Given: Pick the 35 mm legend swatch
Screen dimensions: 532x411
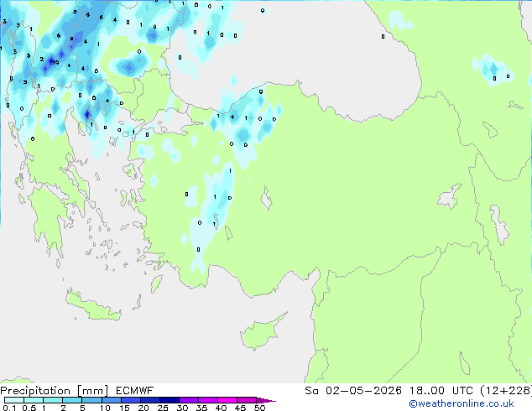Looking at the screenshot, I should coord(208,400).
